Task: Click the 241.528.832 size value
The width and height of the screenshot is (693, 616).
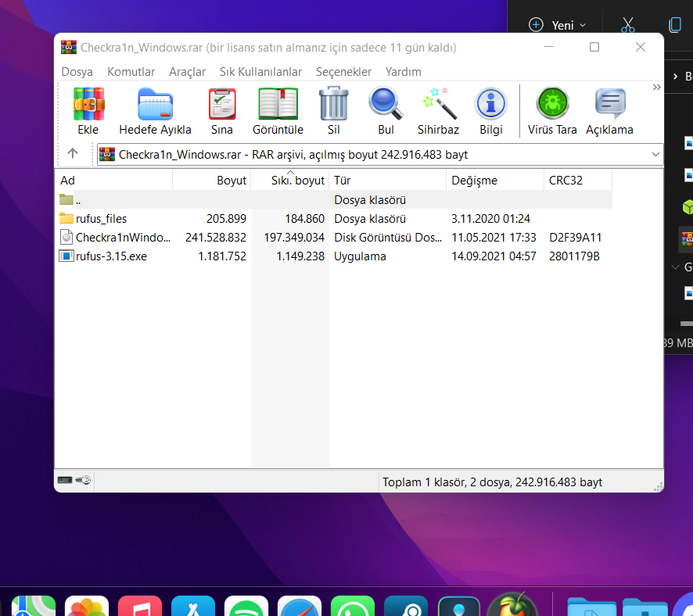Action: [x=216, y=237]
